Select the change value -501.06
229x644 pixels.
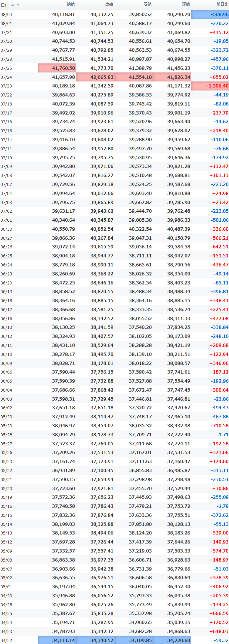(220, 220)
